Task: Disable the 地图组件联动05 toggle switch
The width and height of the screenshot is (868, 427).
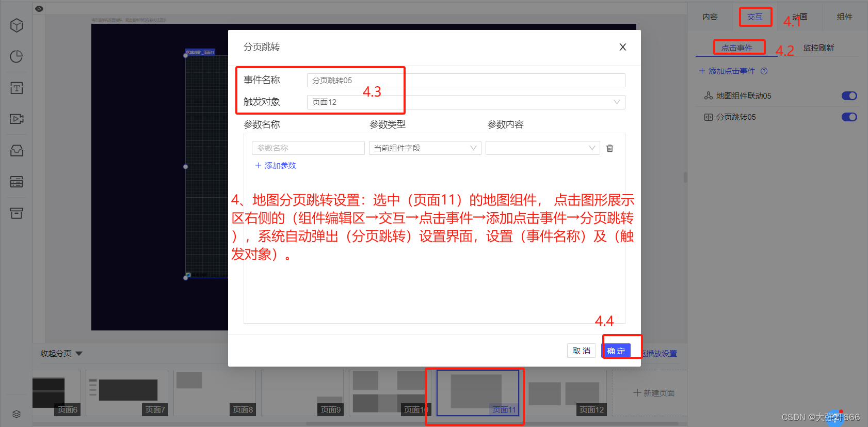Action: [849, 96]
